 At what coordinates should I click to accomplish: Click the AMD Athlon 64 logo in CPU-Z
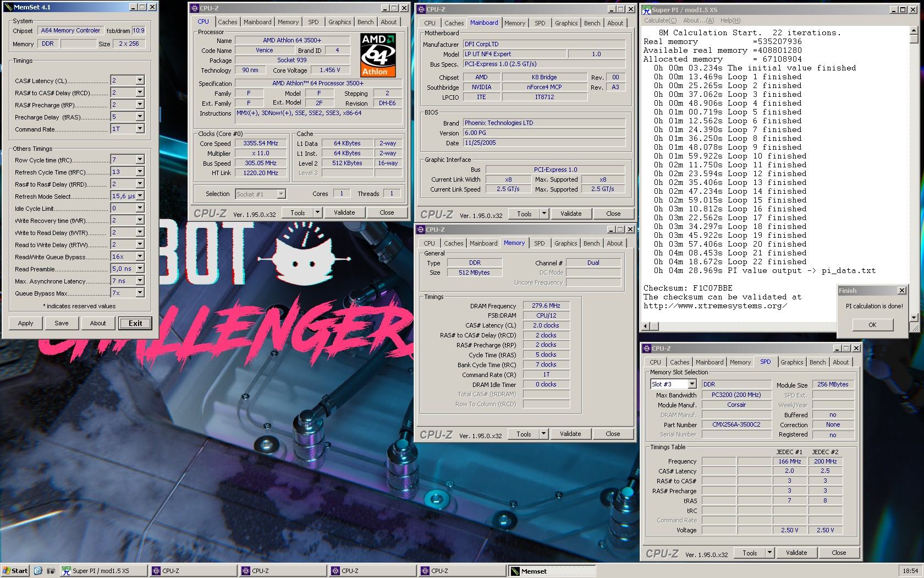pos(378,55)
